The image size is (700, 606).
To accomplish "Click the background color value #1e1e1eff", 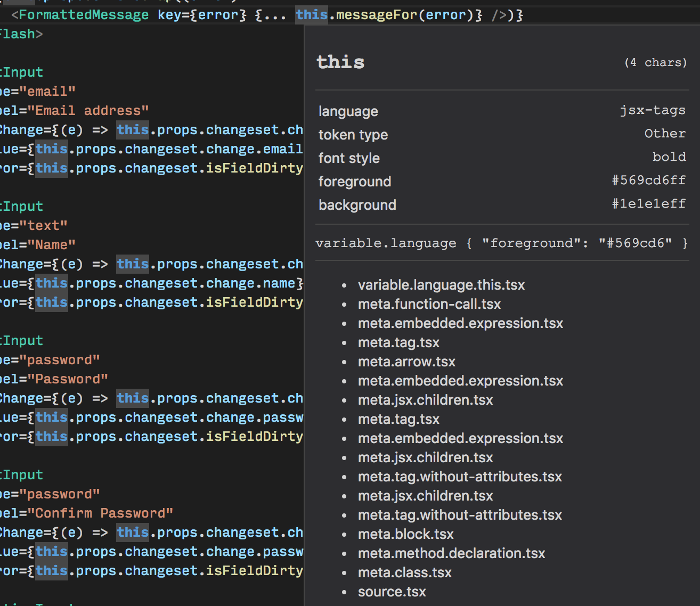I will coord(649,203).
